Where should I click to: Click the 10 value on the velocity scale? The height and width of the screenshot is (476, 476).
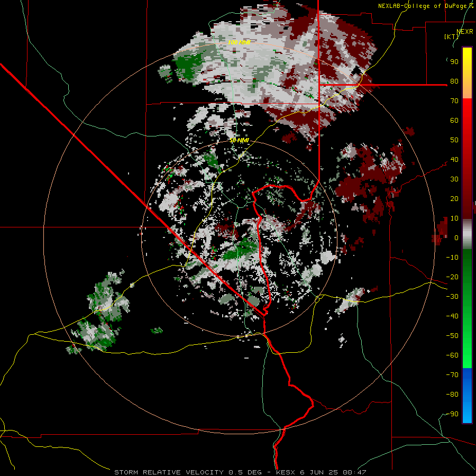(454, 218)
